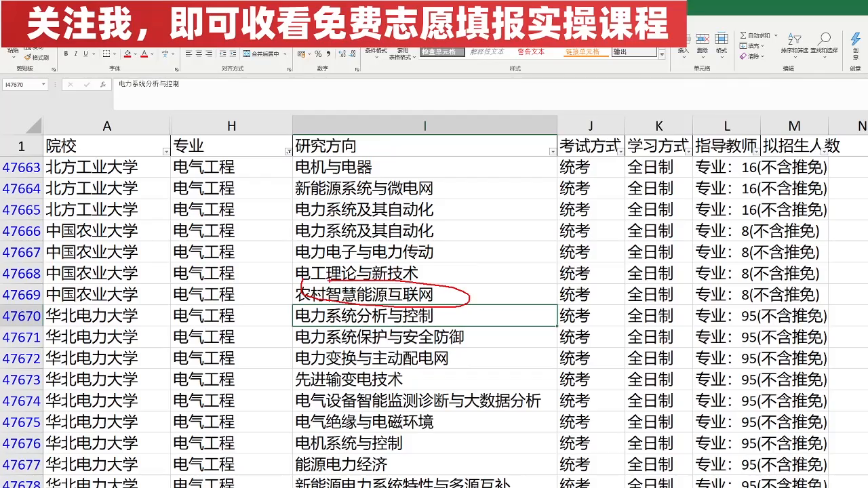Toggle underline formatting in the font group
The image size is (868, 488).
tap(85, 54)
